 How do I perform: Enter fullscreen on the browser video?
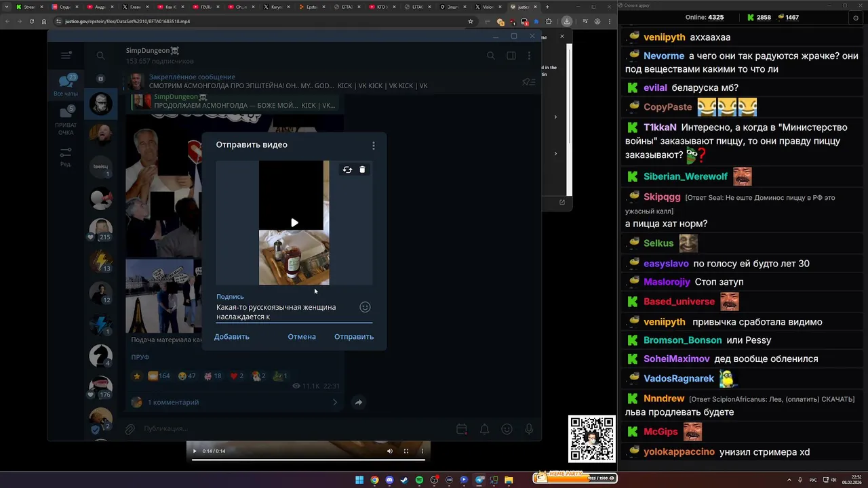click(406, 451)
